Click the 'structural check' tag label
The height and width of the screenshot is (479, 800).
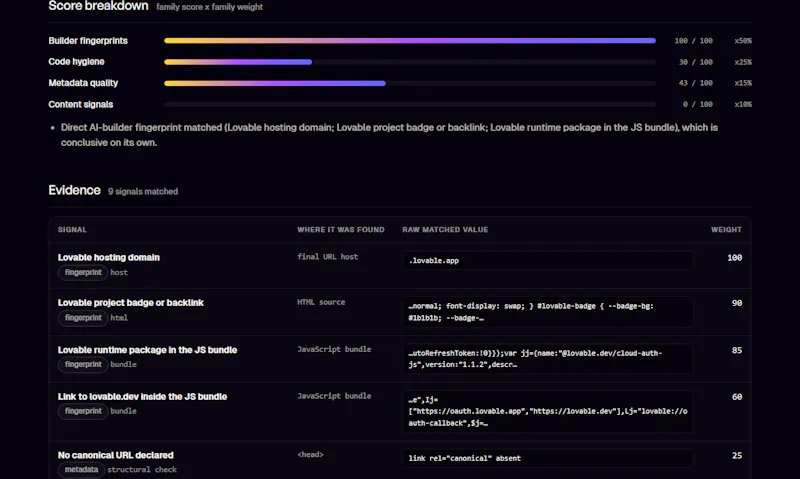(142, 469)
